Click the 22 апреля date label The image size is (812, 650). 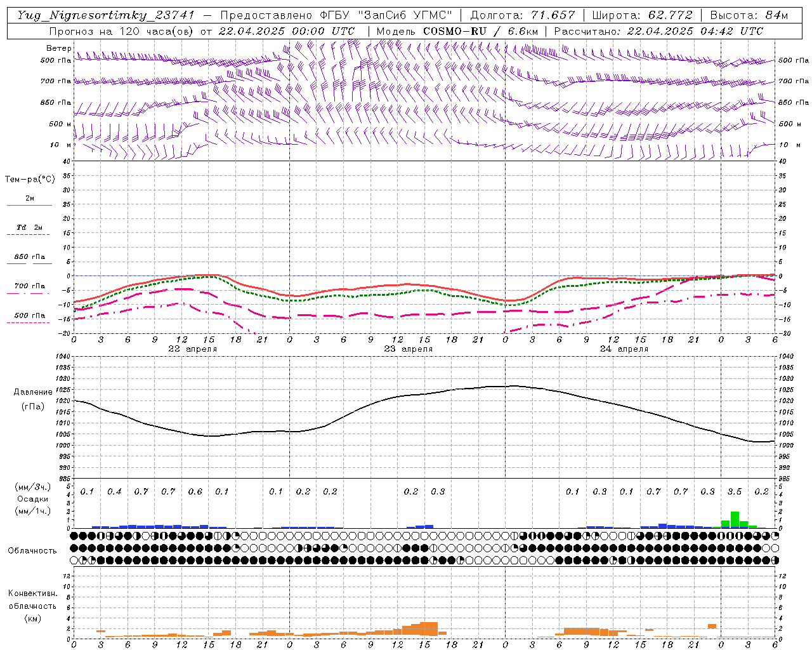(192, 349)
